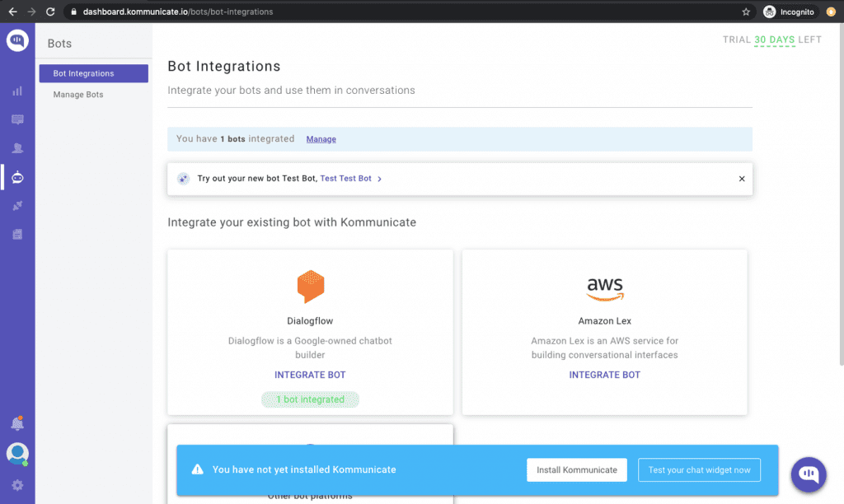This screenshot has width=844, height=504.
Task: Click the Amazon Lex card title
Action: 604,320
